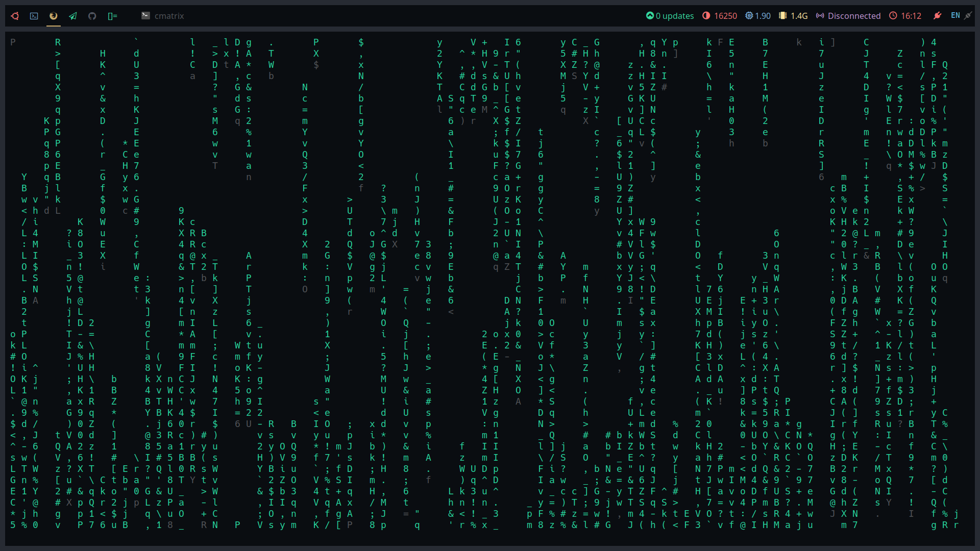Click the memory usage 1.4G module
The width and height of the screenshot is (980, 551).
point(799,16)
